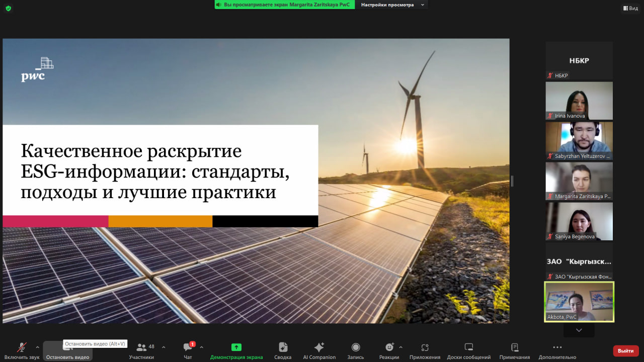The width and height of the screenshot is (644, 362).
Task: Select Irina Ivanova video tile
Action: 579,101
